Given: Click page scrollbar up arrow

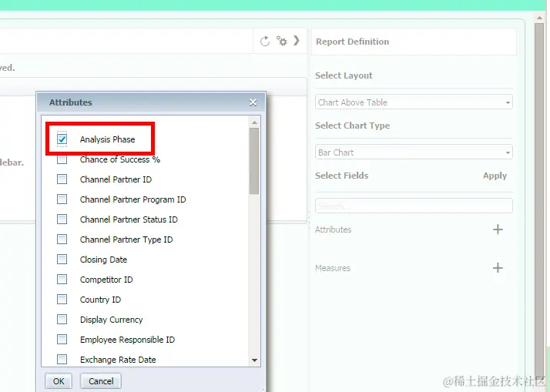Looking at the screenshot, I should (x=539, y=18).
